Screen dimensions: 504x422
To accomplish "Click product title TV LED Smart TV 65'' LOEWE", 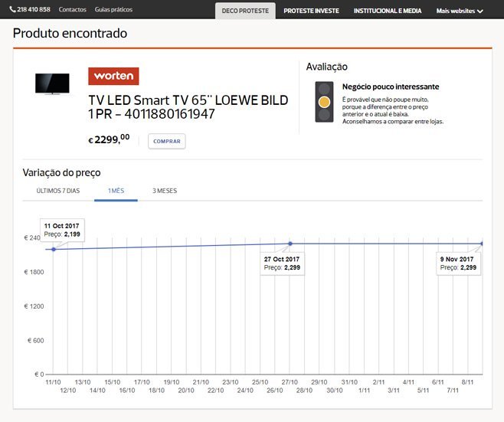I will tap(188, 107).
